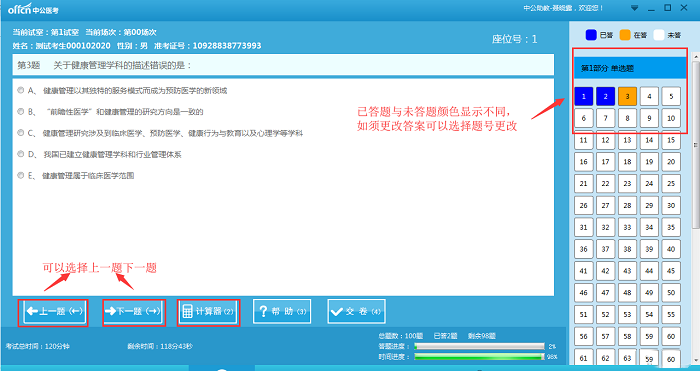
Task: Jump to question 34
Action: (x=649, y=227)
